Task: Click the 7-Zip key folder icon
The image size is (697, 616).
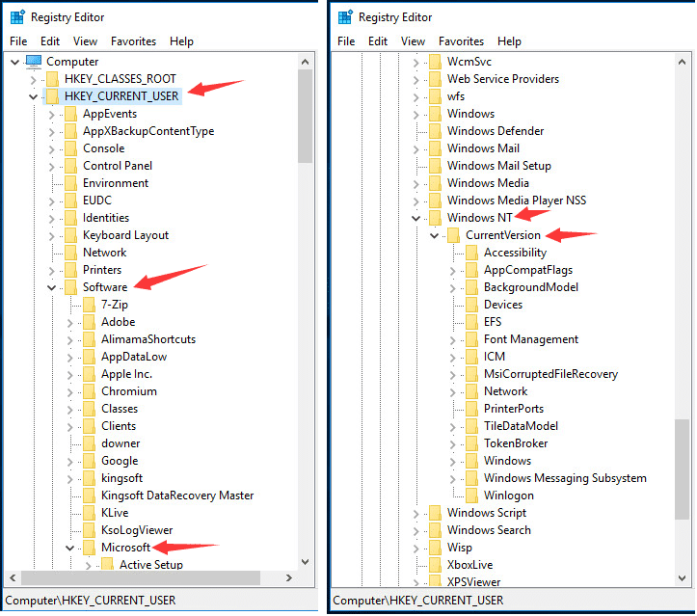Action: 89,305
